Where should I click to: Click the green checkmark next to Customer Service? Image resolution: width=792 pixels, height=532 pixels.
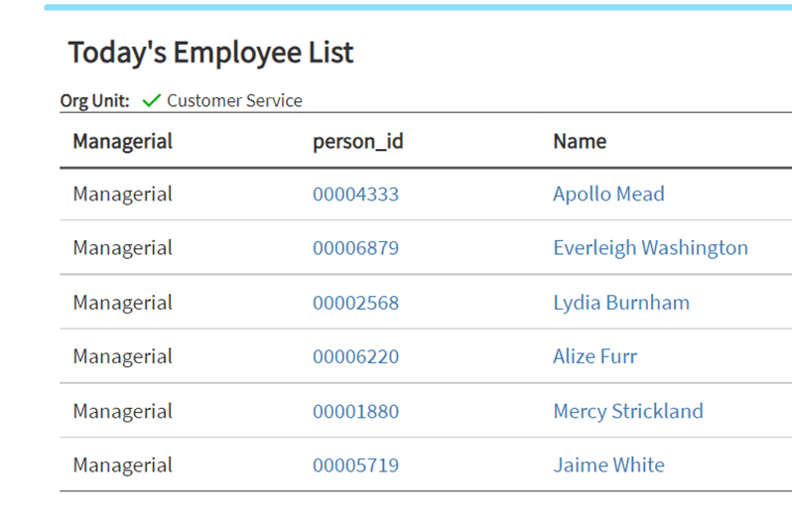[151, 100]
